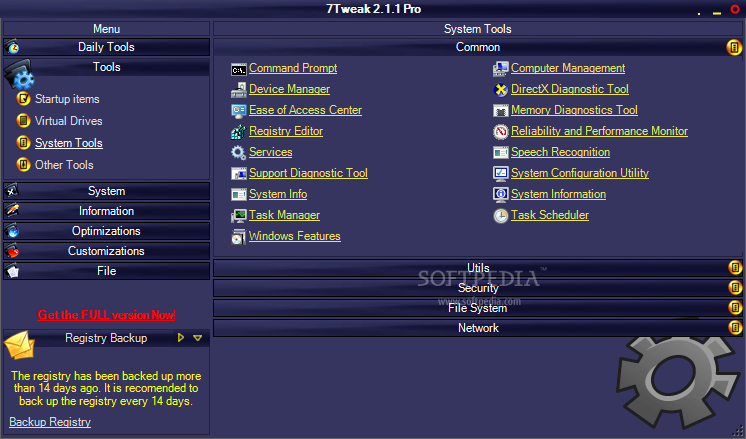Click the System Tools sidebar link
The width and height of the screenshot is (746, 439).
69,143
